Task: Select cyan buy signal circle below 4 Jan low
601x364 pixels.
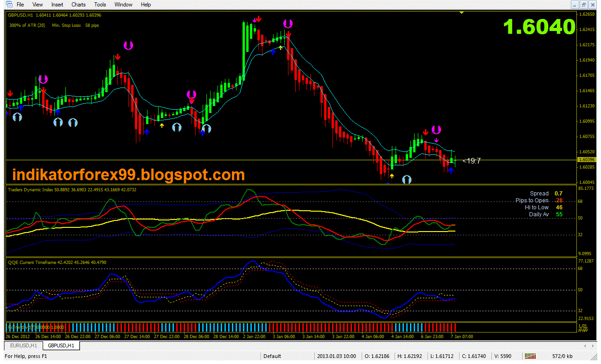Action: pyautogui.click(x=407, y=179)
